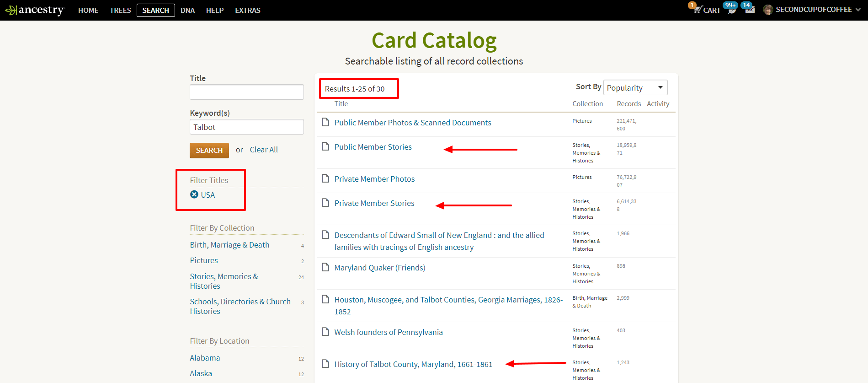Click the Collection column header
Image resolution: width=868 pixels, height=383 pixels.
(588, 104)
